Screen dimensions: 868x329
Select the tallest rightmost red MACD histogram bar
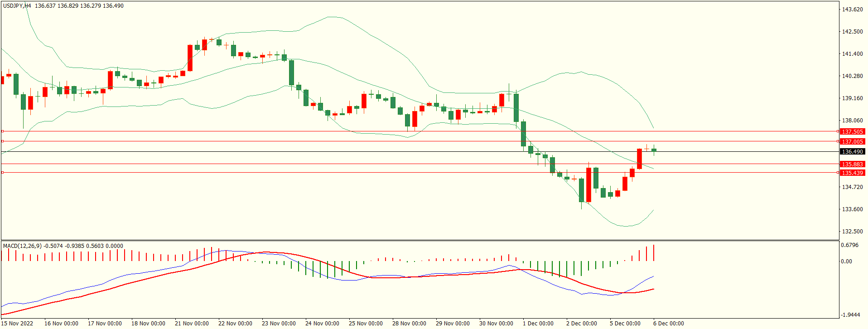click(x=654, y=253)
